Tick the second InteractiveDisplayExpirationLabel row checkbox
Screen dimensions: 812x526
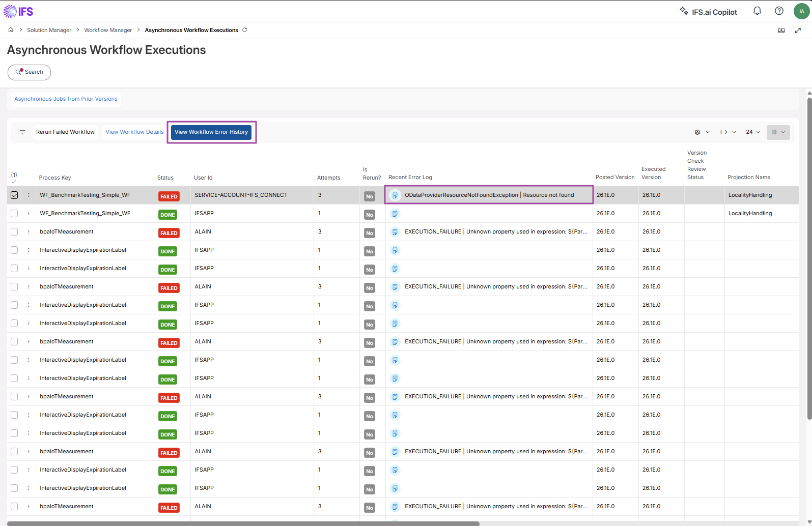pos(14,268)
